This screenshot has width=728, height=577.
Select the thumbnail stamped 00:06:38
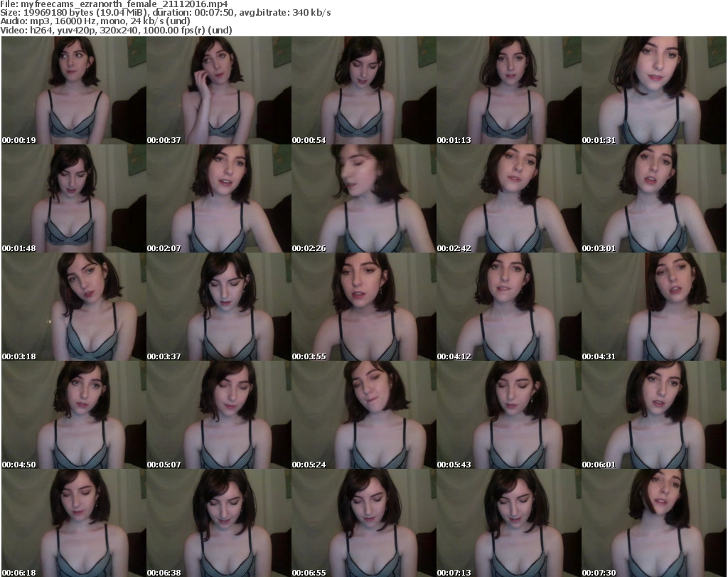[x=219, y=523]
